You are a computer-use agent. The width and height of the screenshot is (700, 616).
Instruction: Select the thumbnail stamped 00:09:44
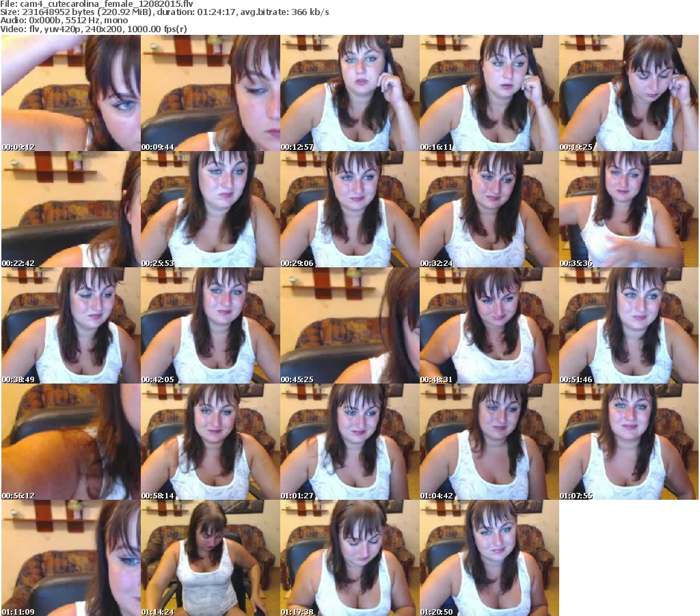click(211, 93)
